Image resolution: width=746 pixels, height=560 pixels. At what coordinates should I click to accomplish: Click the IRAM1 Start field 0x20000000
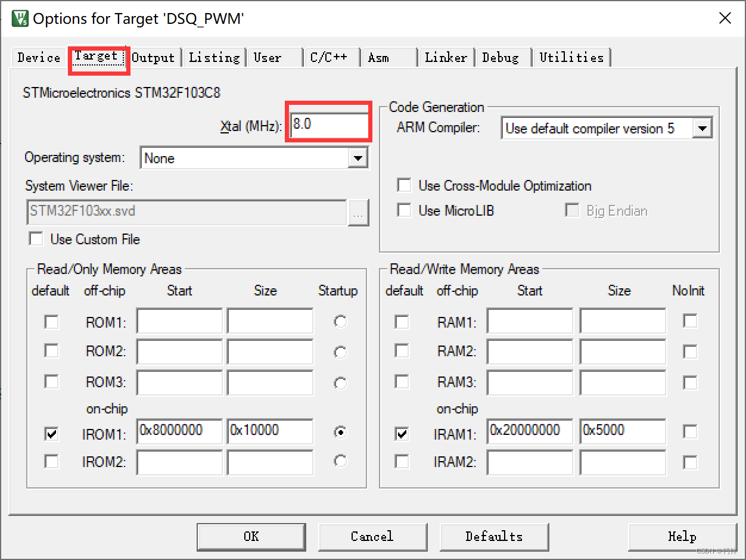tap(530, 432)
